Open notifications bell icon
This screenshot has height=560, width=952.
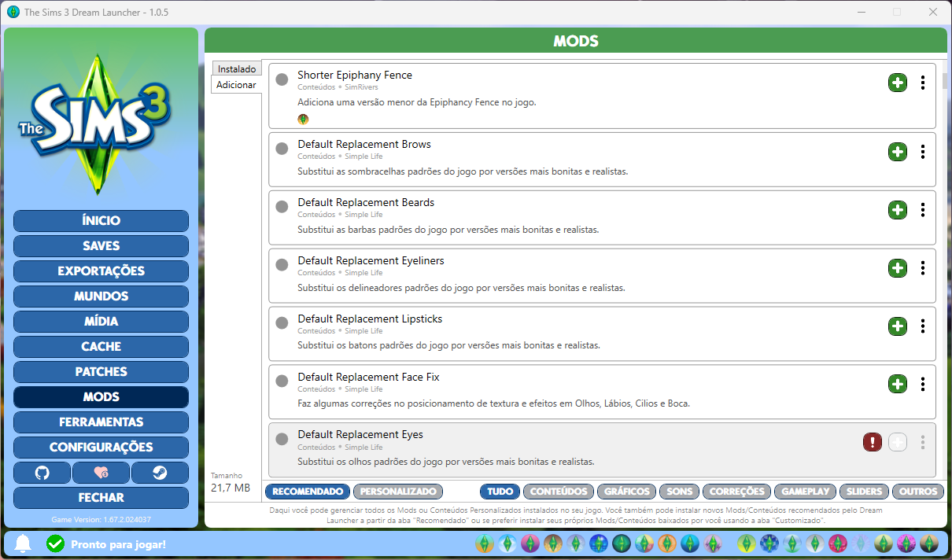point(24,543)
